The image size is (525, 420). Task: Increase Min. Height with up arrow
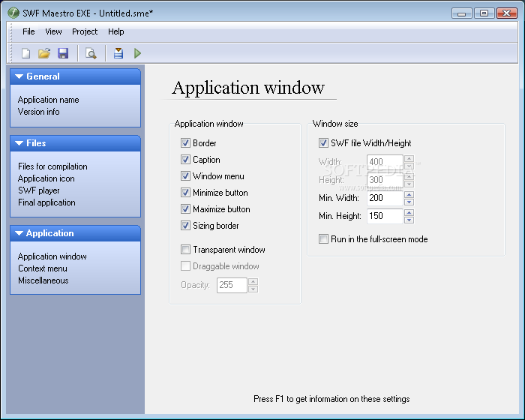(409, 213)
